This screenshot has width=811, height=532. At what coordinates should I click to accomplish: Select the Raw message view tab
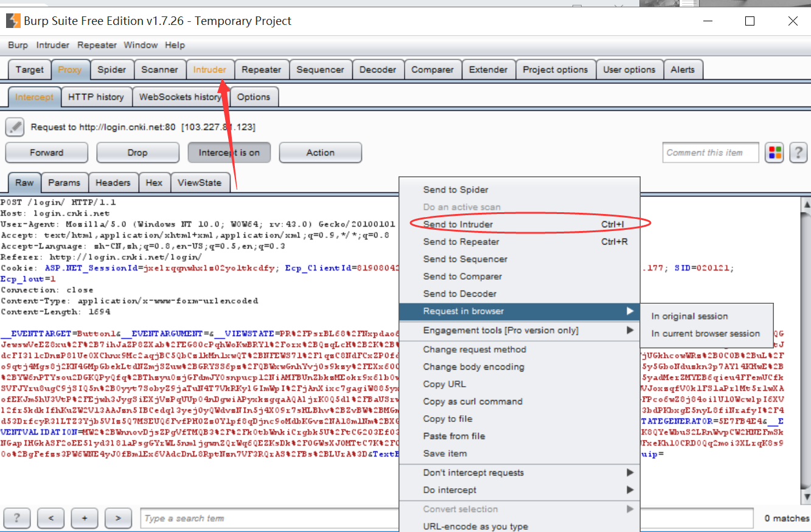(x=25, y=182)
